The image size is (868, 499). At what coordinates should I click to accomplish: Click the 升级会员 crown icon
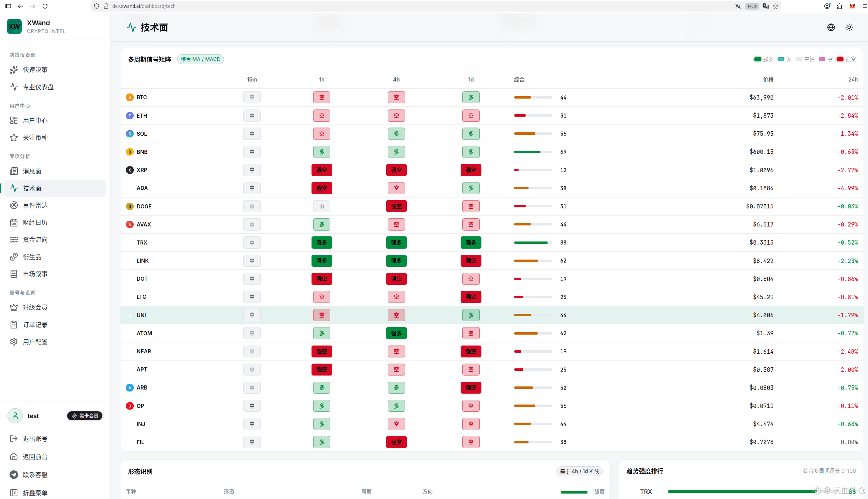tap(14, 307)
